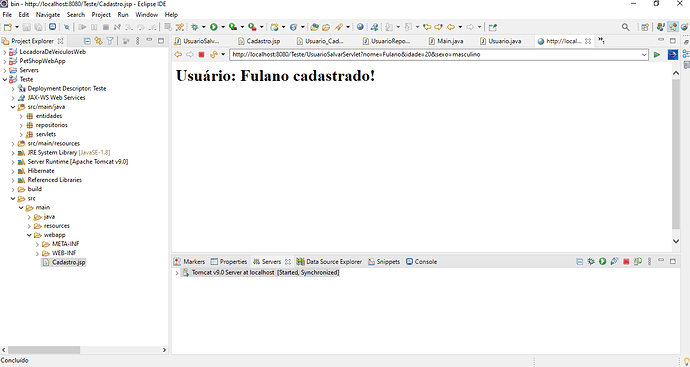
Task: Collapse the webapp folder
Action: (x=29, y=235)
